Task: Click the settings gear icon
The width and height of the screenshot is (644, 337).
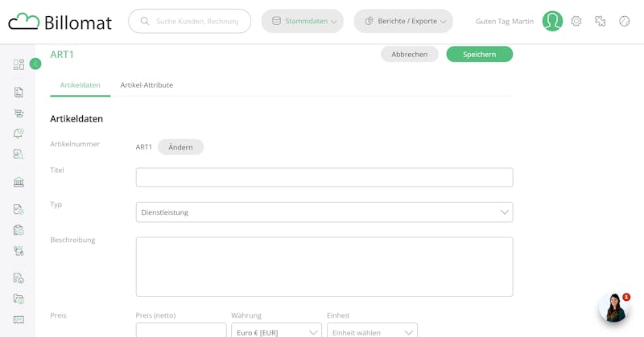Action: click(576, 21)
